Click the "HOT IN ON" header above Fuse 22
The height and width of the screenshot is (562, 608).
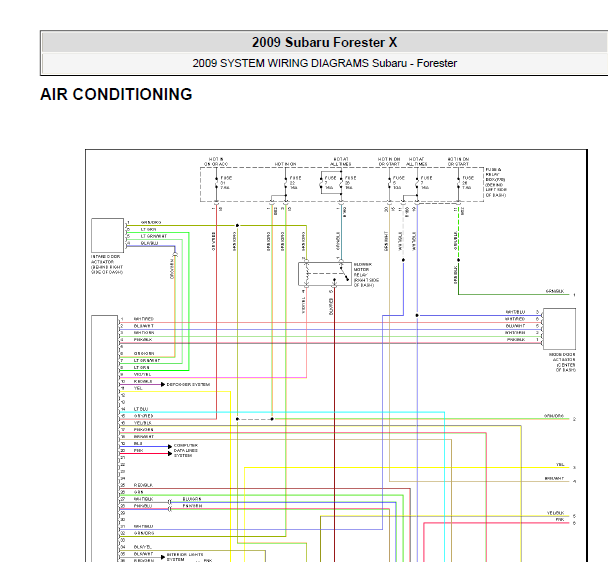click(x=285, y=164)
